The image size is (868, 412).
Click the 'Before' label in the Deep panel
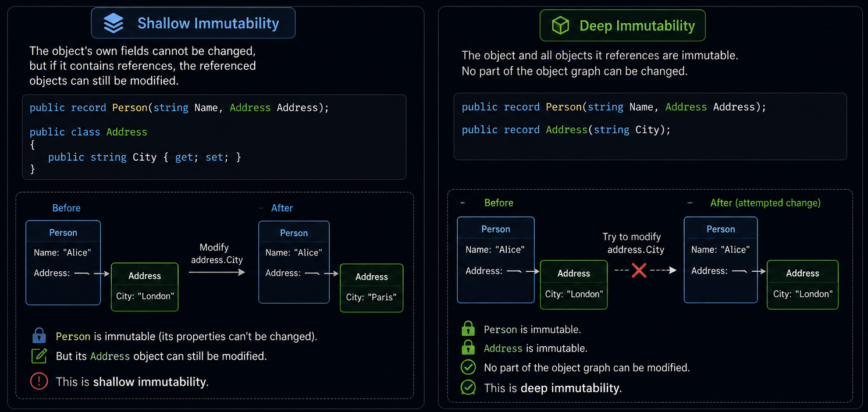click(x=499, y=203)
